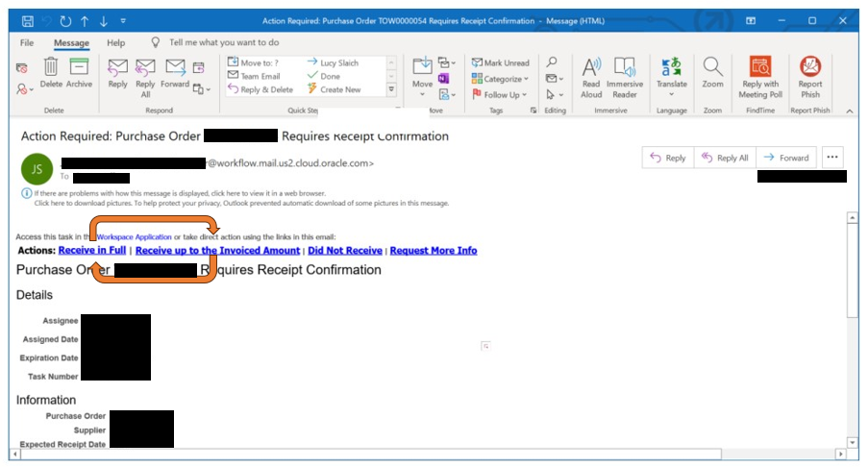Open the More respond actions dropdown
This screenshot has height=467, width=868.
[x=202, y=89]
